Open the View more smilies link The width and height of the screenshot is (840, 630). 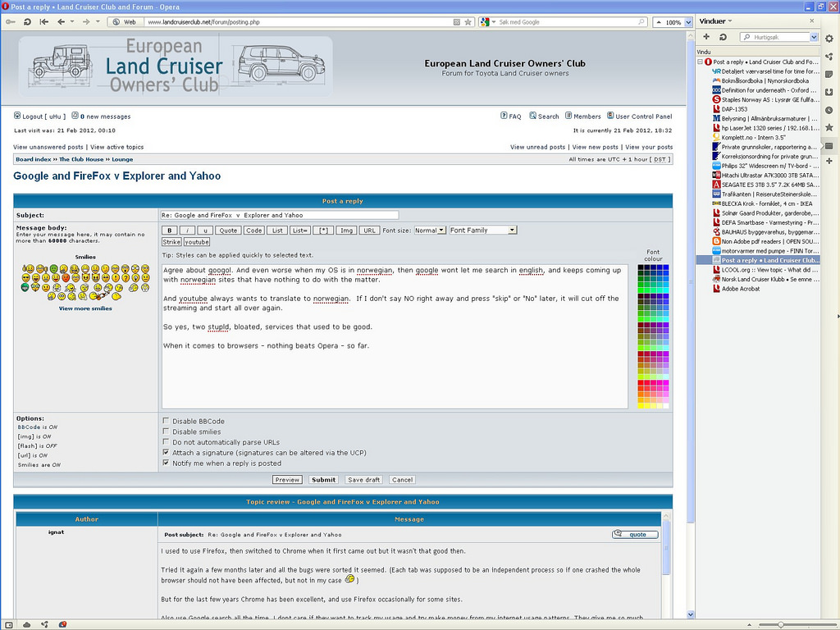85,308
